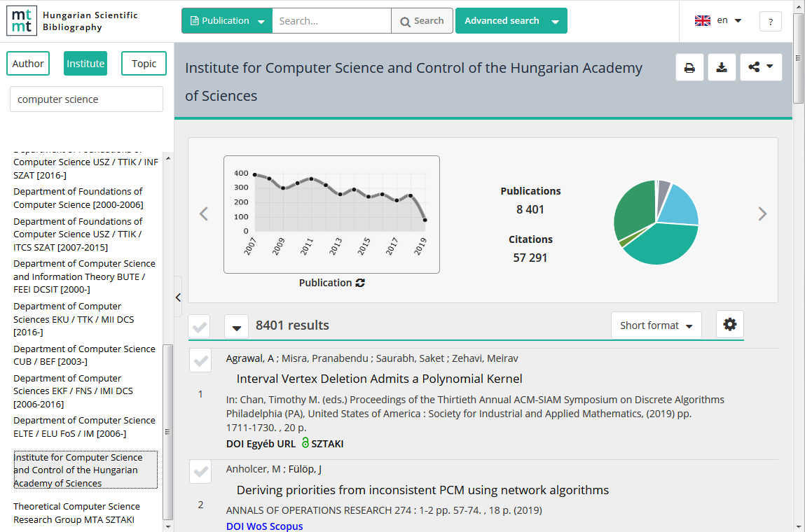This screenshot has width=805, height=532.
Task: Click the 8401 results text
Action: 292,325
